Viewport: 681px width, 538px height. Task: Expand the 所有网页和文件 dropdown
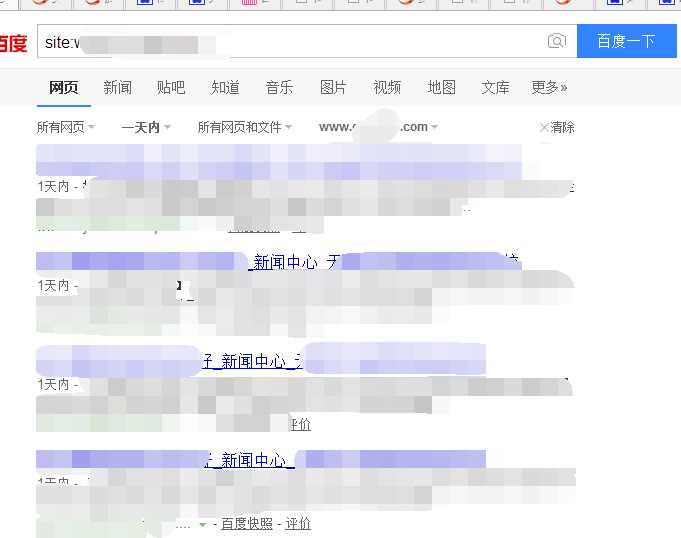[245, 127]
